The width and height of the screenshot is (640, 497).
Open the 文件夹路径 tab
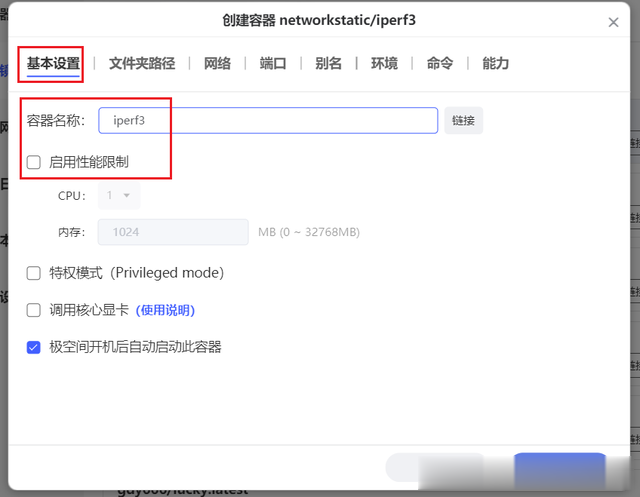point(142,63)
